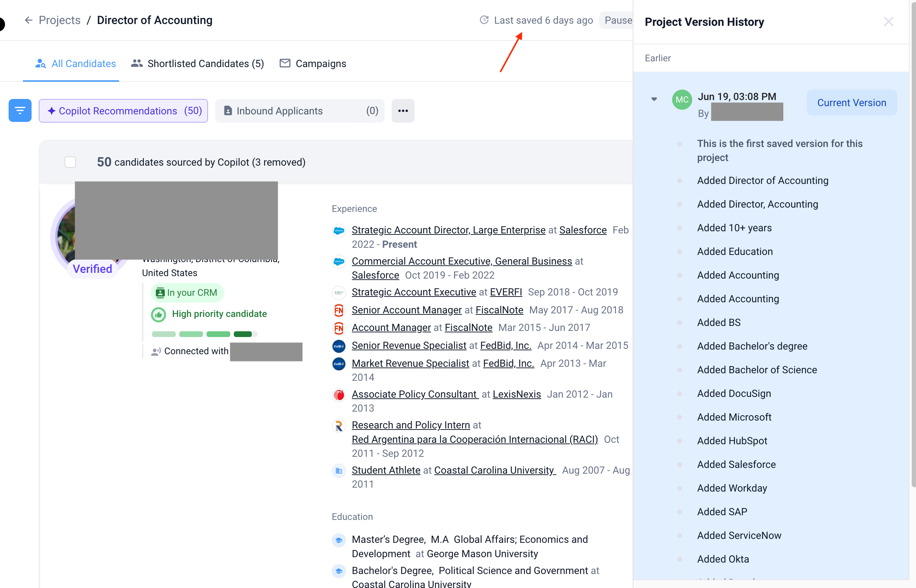Screen dimensions: 916x588
Task: Click the Salesforce logo beside Strategic Account Director
Action: point(339,231)
